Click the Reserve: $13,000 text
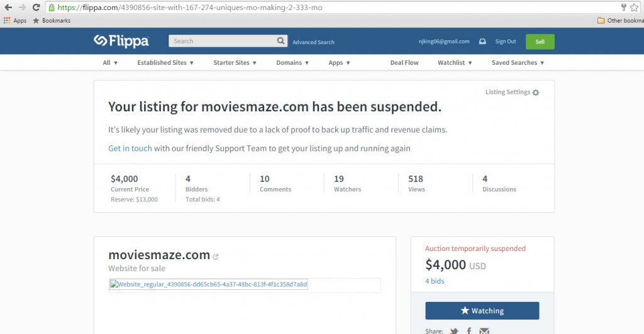644x334 pixels. coord(134,199)
